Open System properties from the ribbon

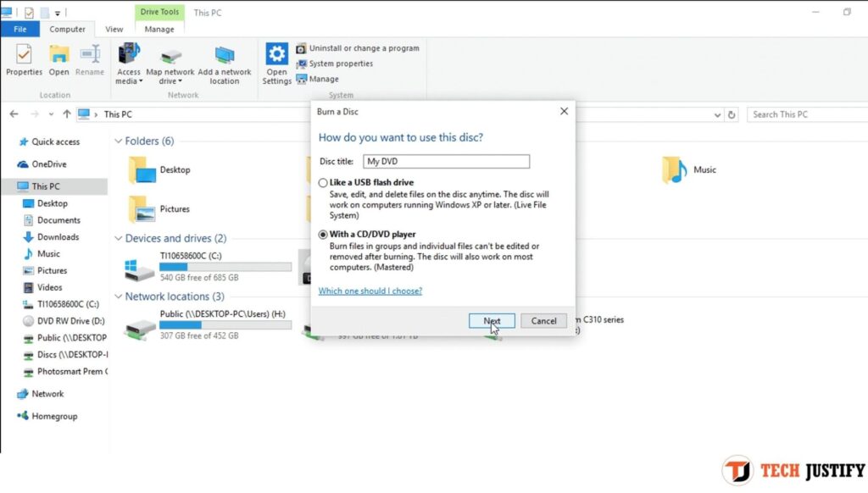click(x=341, y=64)
